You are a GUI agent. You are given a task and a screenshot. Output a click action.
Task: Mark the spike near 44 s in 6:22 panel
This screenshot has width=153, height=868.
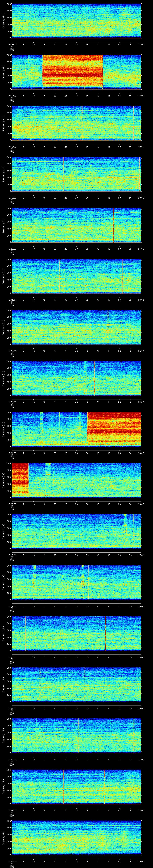108,327
